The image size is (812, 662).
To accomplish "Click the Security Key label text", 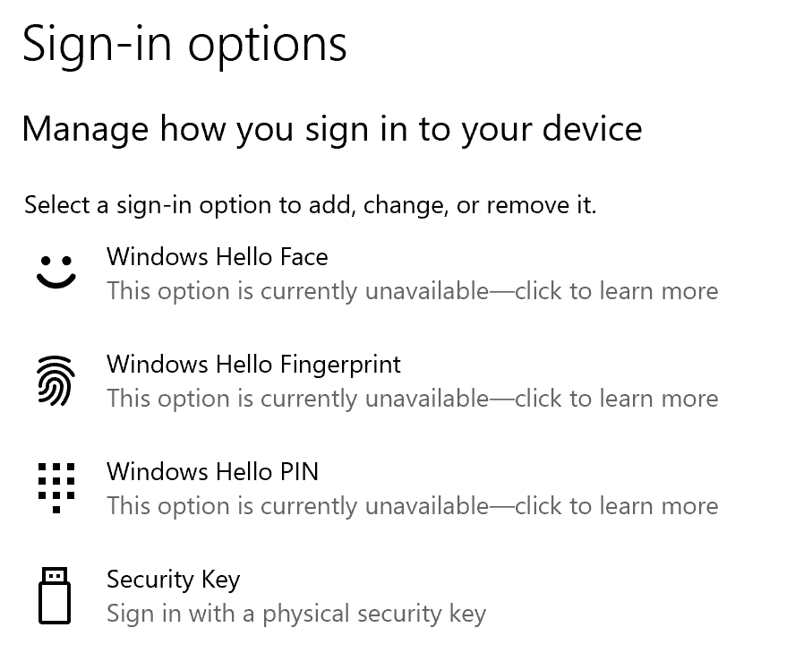I will tap(173, 580).
